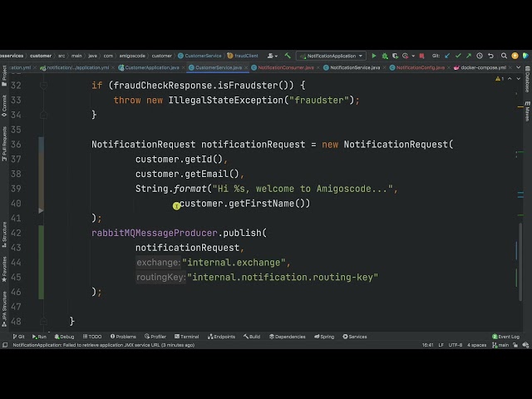Update project with the Git blue arrow

point(447,56)
